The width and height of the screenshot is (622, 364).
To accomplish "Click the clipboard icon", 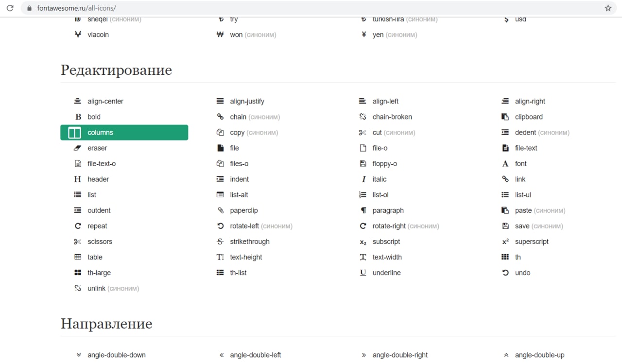I will pos(505,117).
